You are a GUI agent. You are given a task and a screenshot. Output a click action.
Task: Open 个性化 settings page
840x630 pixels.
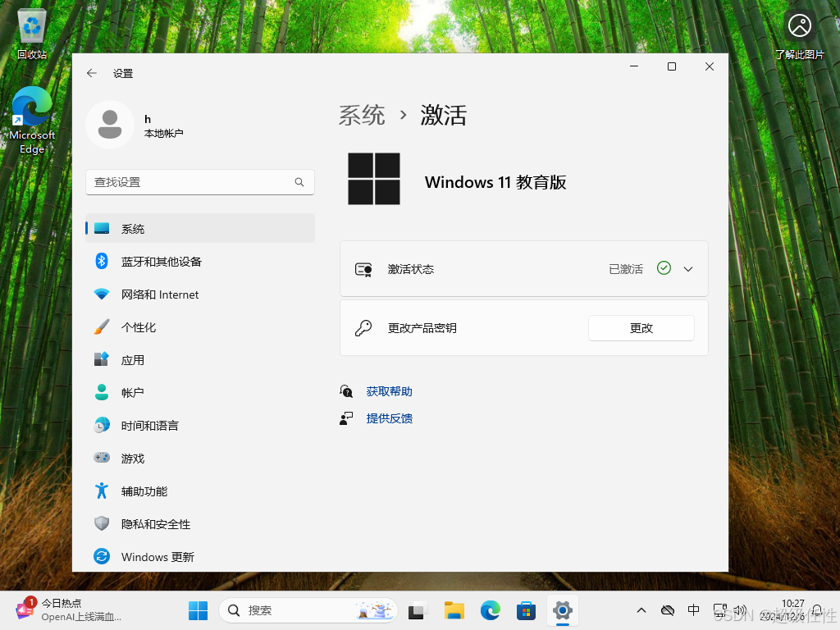click(200, 327)
